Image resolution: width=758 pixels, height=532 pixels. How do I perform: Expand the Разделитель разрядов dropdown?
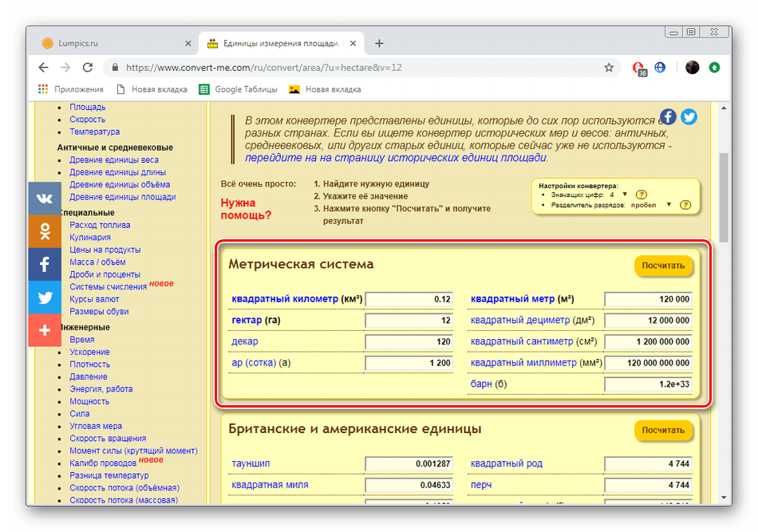669,205
